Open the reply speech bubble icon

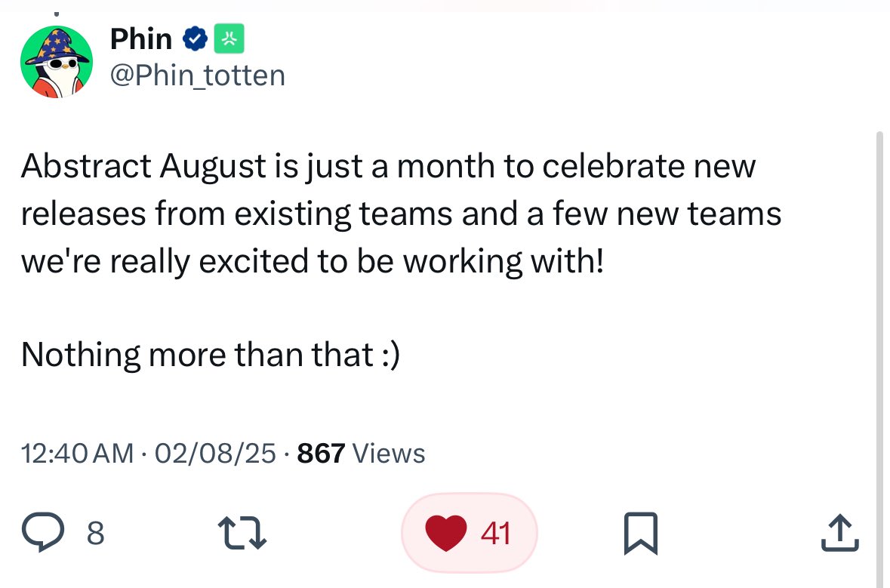(x=42, y=532)
